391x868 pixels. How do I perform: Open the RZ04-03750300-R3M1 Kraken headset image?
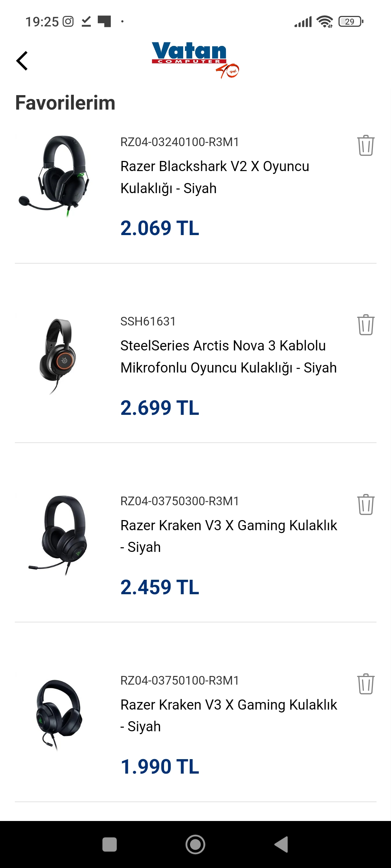pos(58,535)
